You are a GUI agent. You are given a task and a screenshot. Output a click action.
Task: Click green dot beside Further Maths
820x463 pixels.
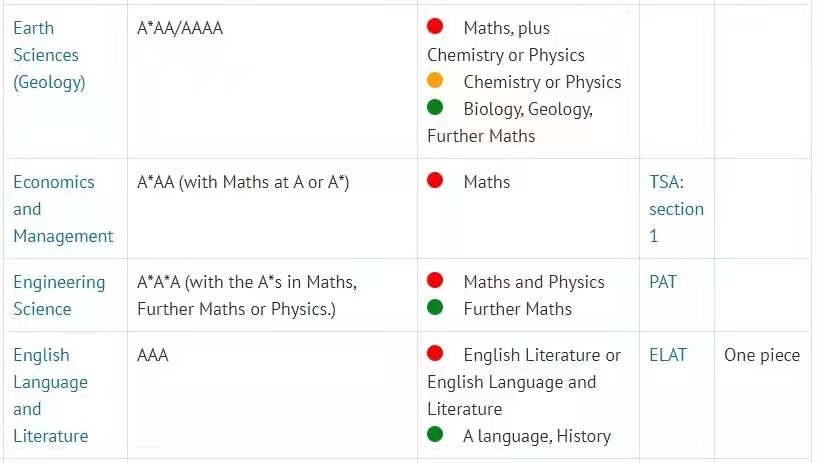[x=435, y=307]
